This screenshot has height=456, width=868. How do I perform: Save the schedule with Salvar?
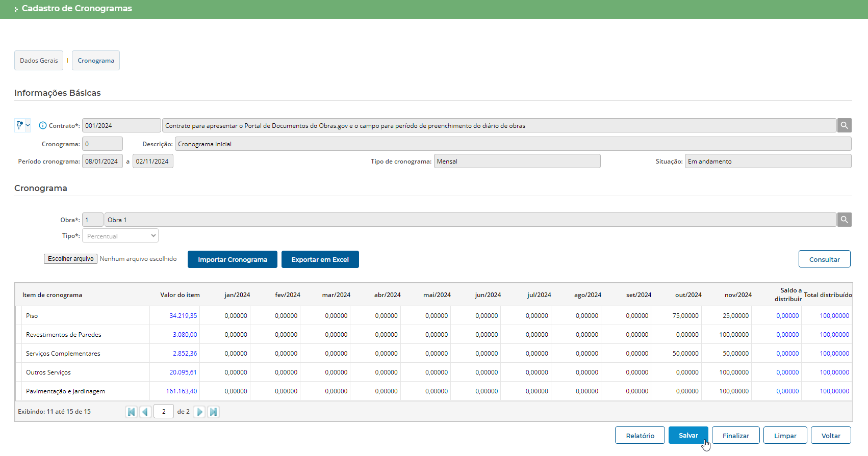coord(688,435)
